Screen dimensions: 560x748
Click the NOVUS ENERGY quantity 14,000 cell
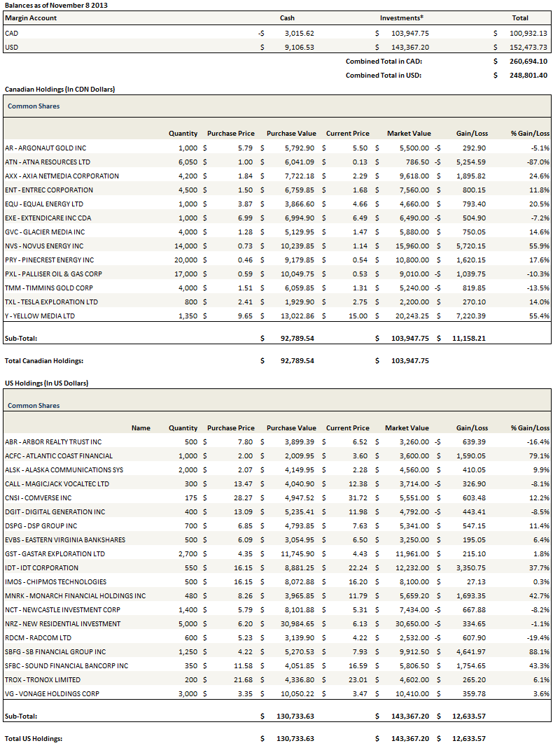coord(184,246)
